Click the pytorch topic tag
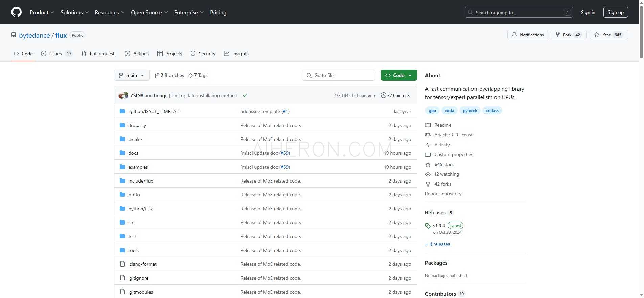This screenshot has height=298, width=644. point(470,111)
